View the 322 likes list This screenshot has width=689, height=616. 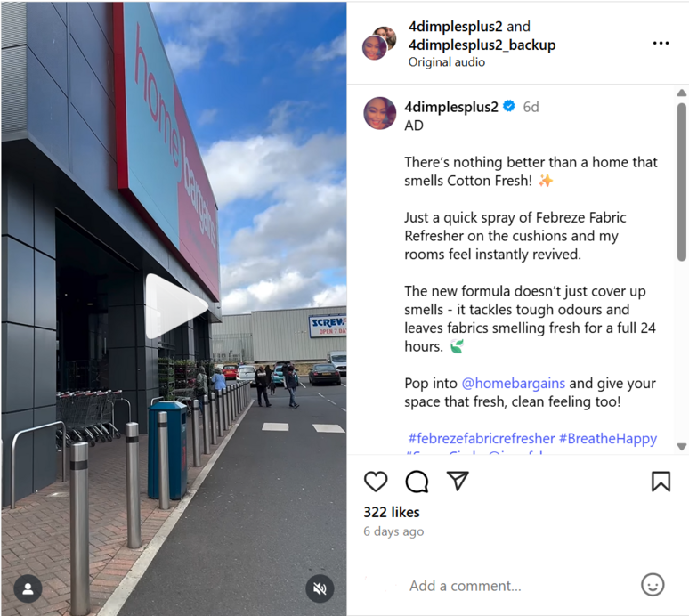tap(392, 512)
